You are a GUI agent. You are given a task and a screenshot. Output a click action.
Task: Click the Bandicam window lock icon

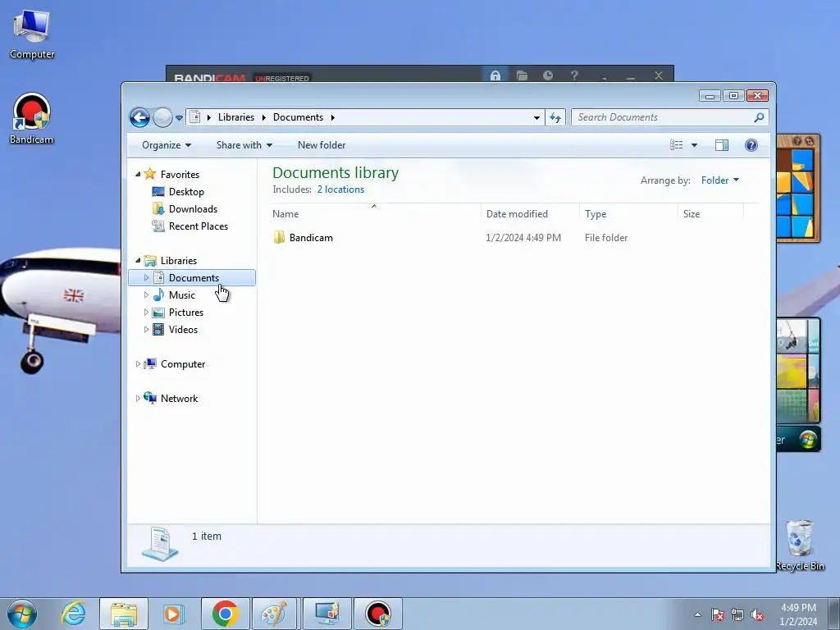495,75
